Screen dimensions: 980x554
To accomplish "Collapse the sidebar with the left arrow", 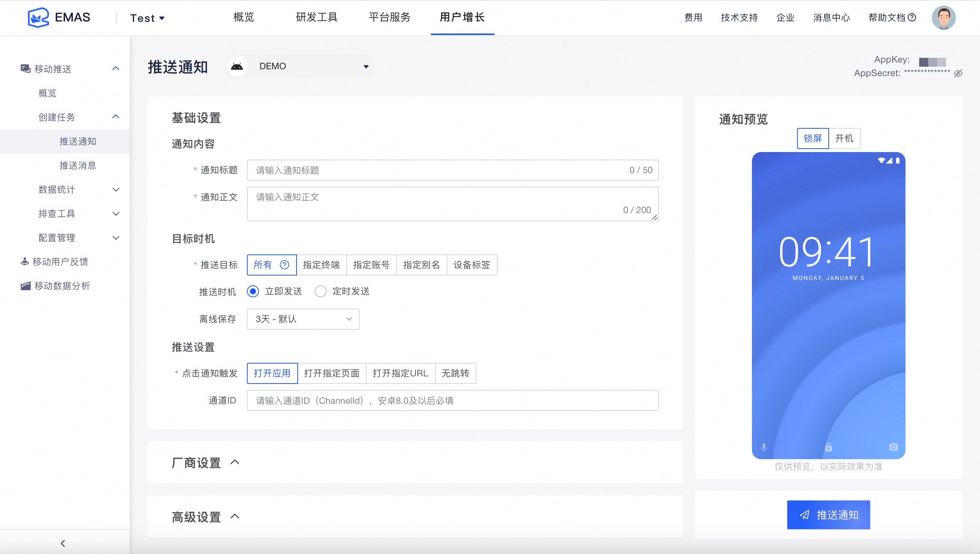I will coord(63,543).
